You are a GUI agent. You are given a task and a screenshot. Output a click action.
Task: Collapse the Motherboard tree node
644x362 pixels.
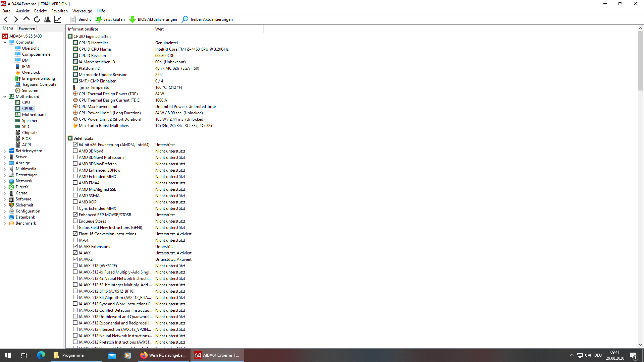(5, 97)
